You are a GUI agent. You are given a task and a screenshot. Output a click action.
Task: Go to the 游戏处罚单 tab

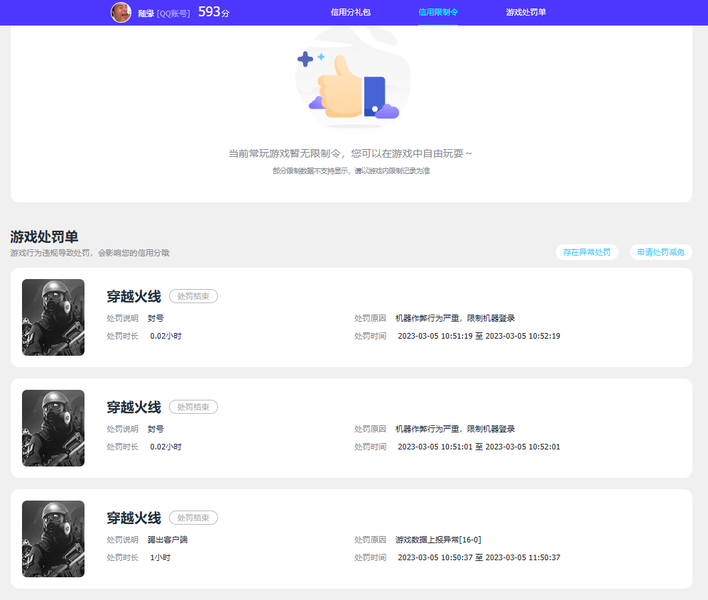click(x=526, y=12)
